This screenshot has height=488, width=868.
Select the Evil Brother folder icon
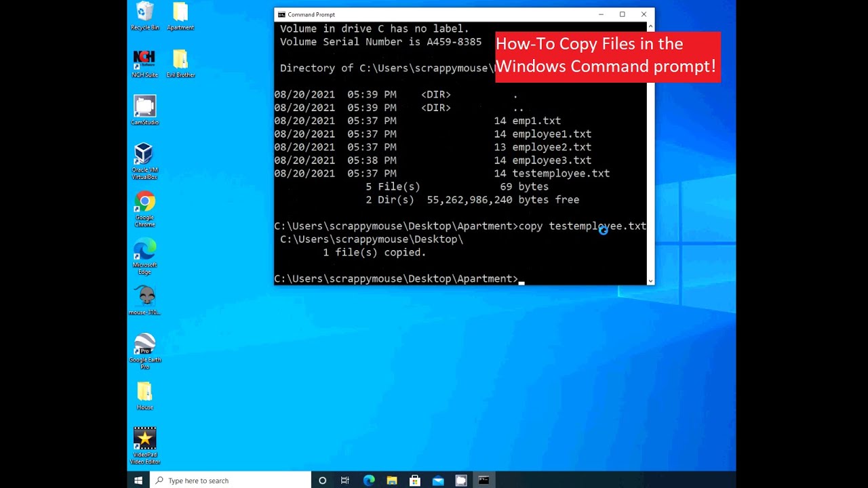180,64
